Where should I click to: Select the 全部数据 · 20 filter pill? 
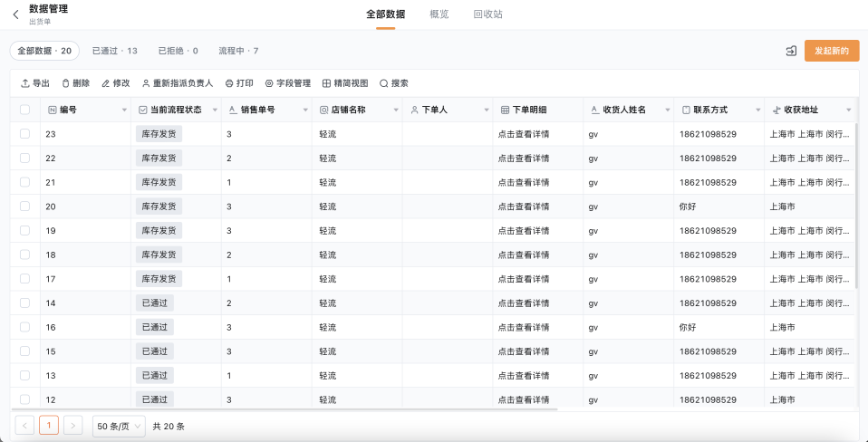[x=44, y=51]
